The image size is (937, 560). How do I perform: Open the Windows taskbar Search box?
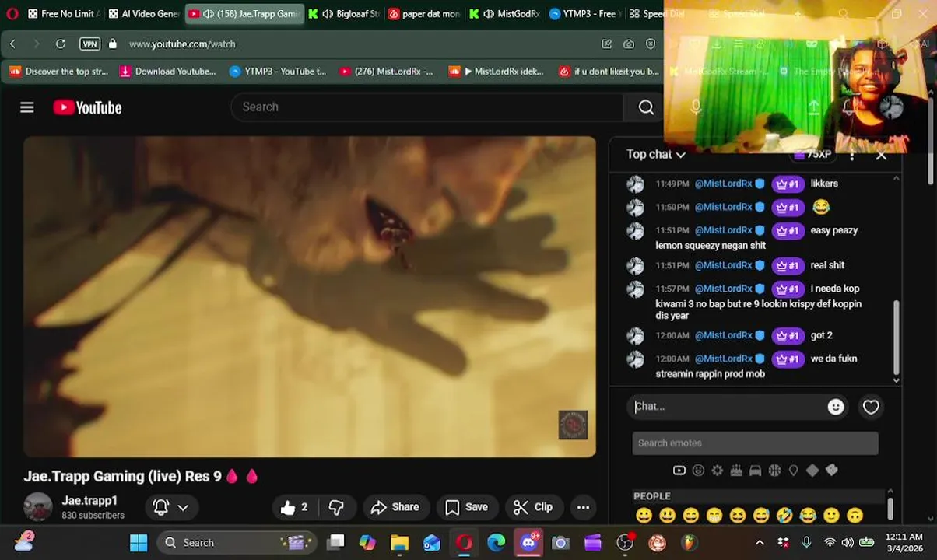(x=237, y=542)
